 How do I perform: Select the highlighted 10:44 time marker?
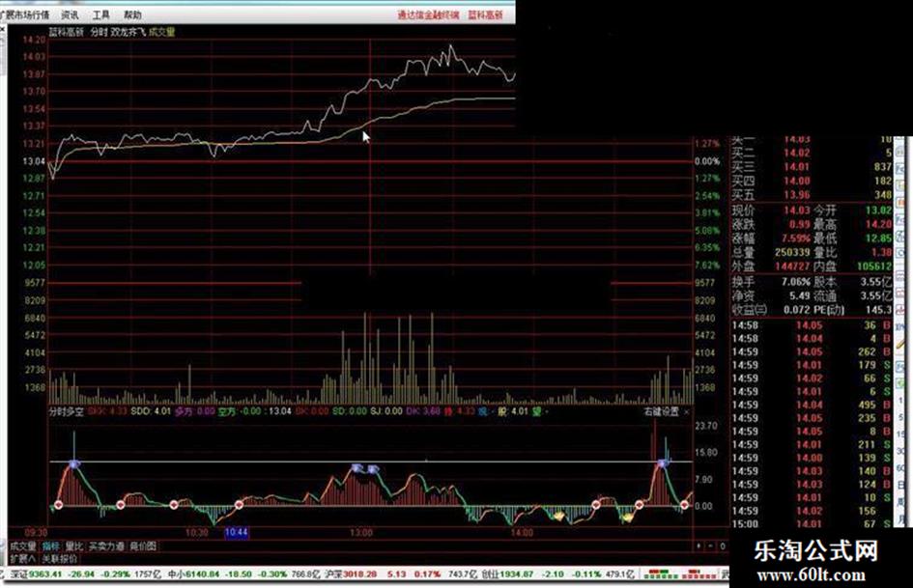pos(237,532)
